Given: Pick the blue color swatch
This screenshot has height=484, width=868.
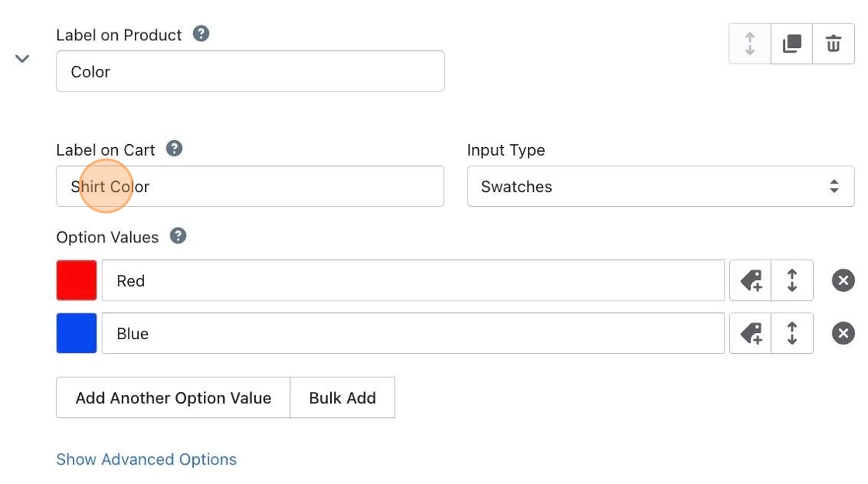Looking at the screenshot, I should [x=77, y=333].
